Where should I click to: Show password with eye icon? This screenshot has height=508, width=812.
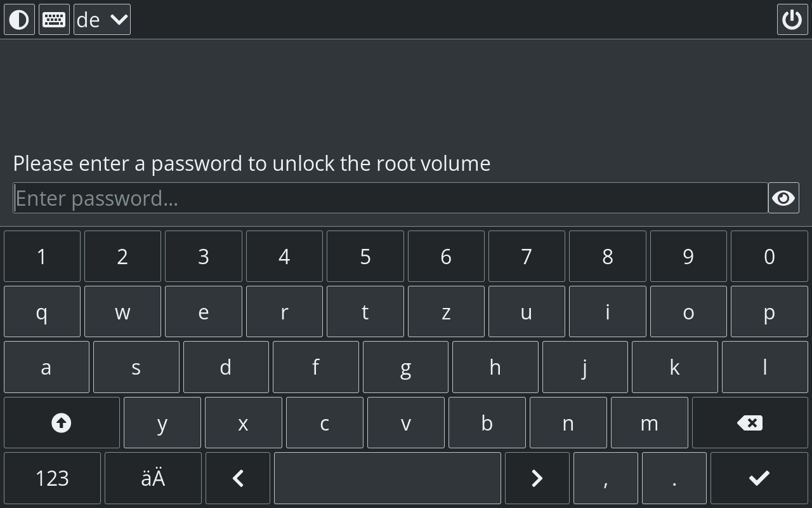(783, 198)
